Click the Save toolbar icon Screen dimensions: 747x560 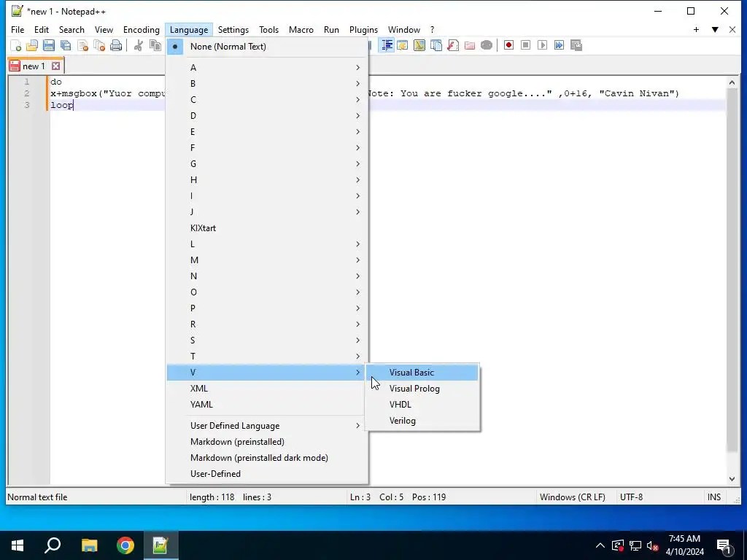point(49,45)
